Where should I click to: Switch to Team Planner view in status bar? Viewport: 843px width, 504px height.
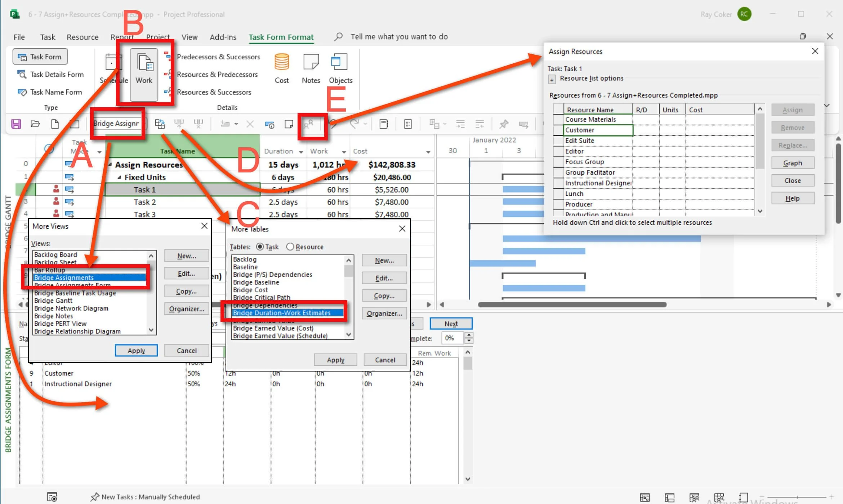tap(694, 498)
